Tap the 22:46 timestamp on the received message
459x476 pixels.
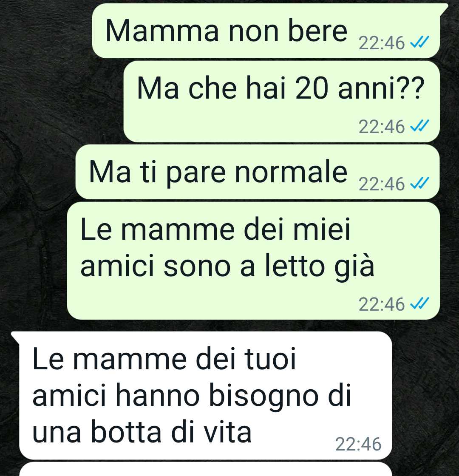pos(358,444)
